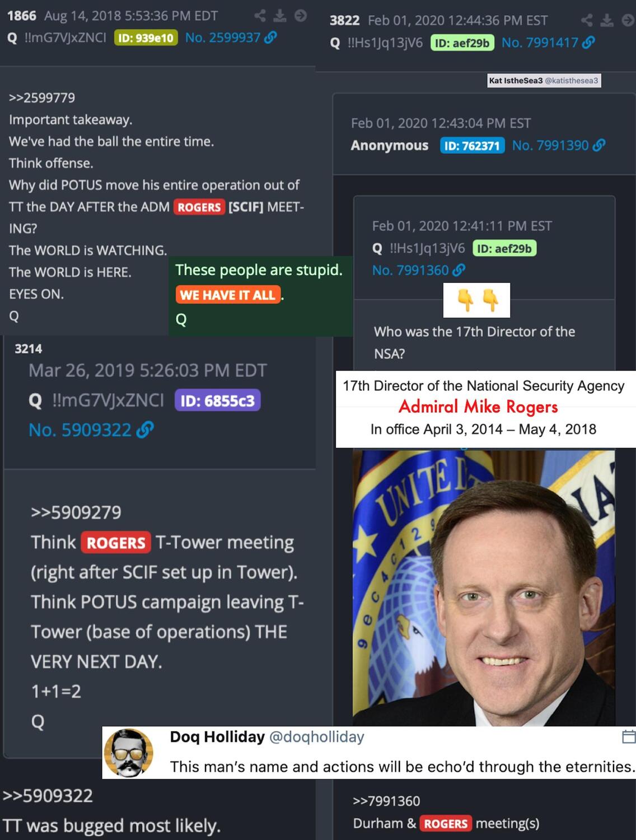Click link icon beside No. 7991417
The width and height of the screenshot is (636, 840).
click(x=588, y=43)
